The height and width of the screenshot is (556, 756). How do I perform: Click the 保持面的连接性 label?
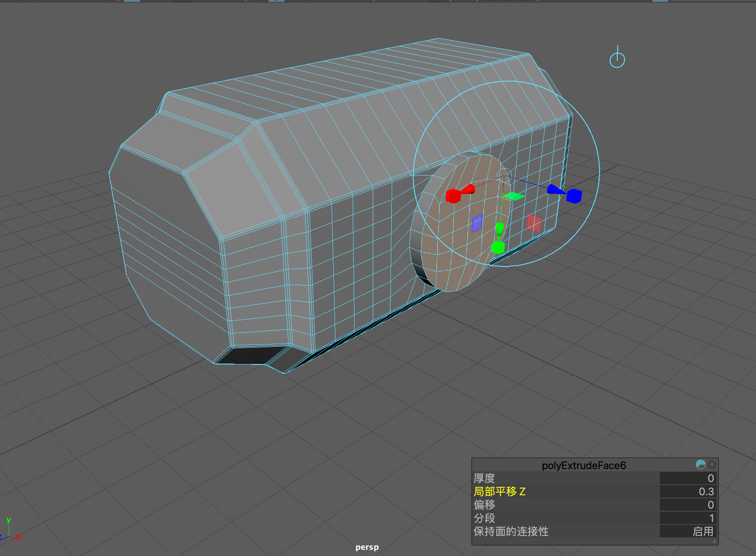point(511,531)
